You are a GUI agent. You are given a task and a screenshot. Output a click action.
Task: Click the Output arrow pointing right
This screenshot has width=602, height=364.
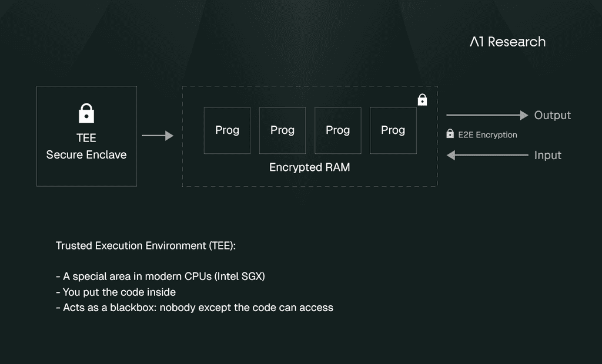(x=487, y=115)
